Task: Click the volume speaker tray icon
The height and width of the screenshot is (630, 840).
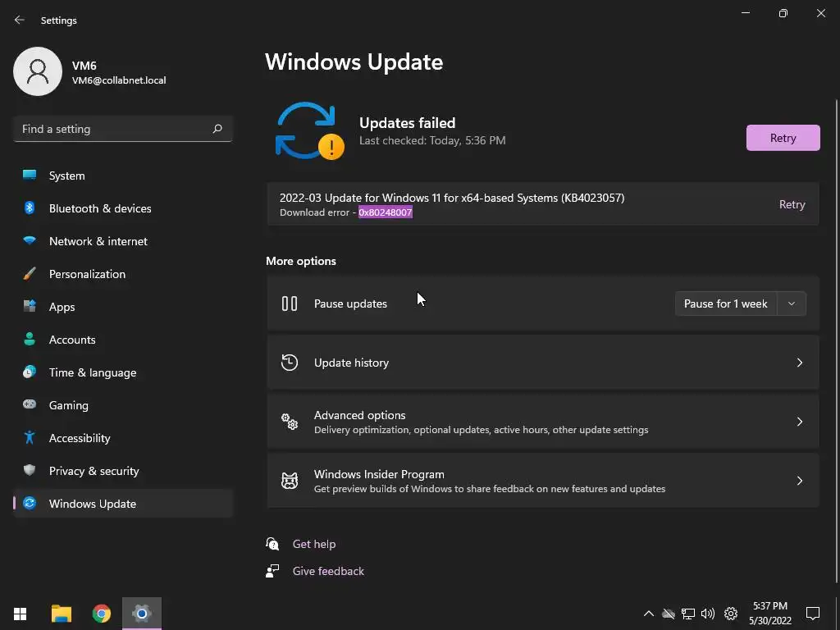Action: pyautogui.click(x=708, y=614)
